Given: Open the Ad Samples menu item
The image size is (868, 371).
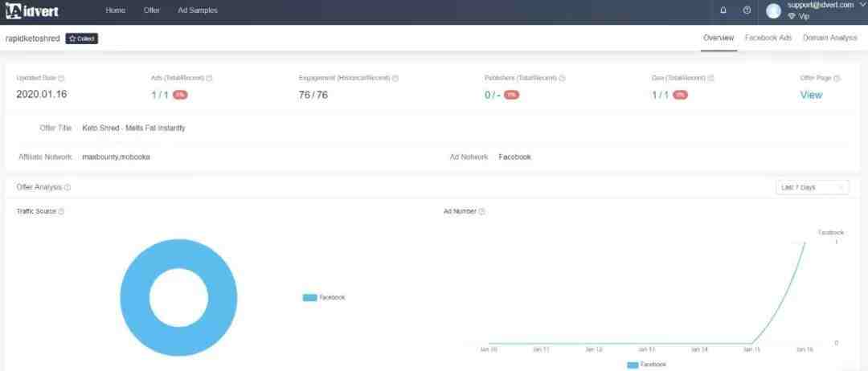Looking at the screenshot, I should [x=198, y=10].
